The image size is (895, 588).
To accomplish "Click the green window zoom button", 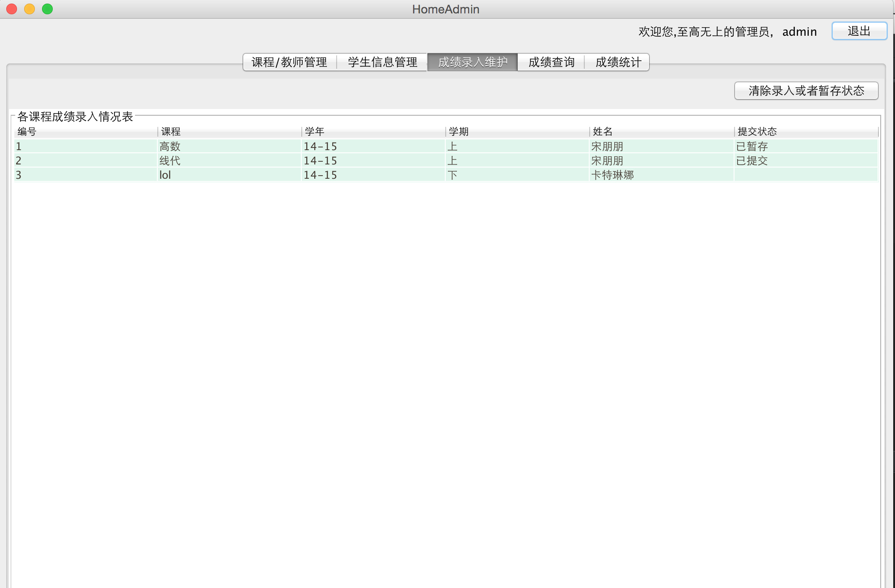I will (47, 9).
